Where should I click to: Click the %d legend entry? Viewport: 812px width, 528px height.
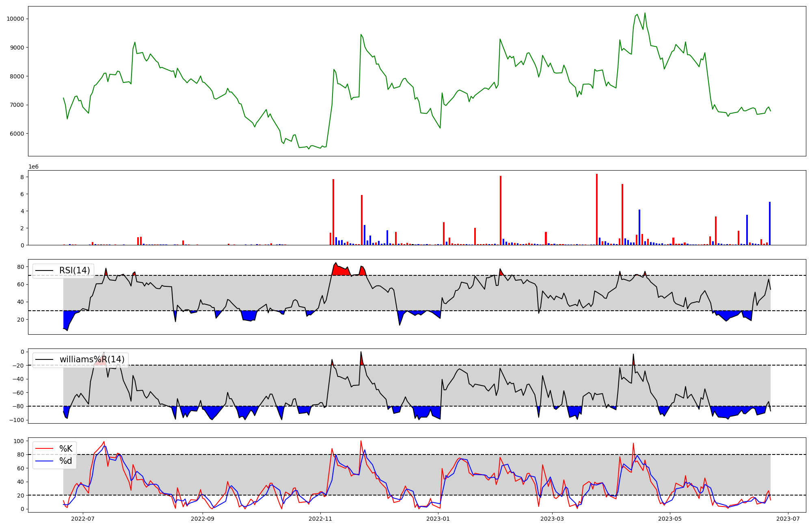pos(66,461)
